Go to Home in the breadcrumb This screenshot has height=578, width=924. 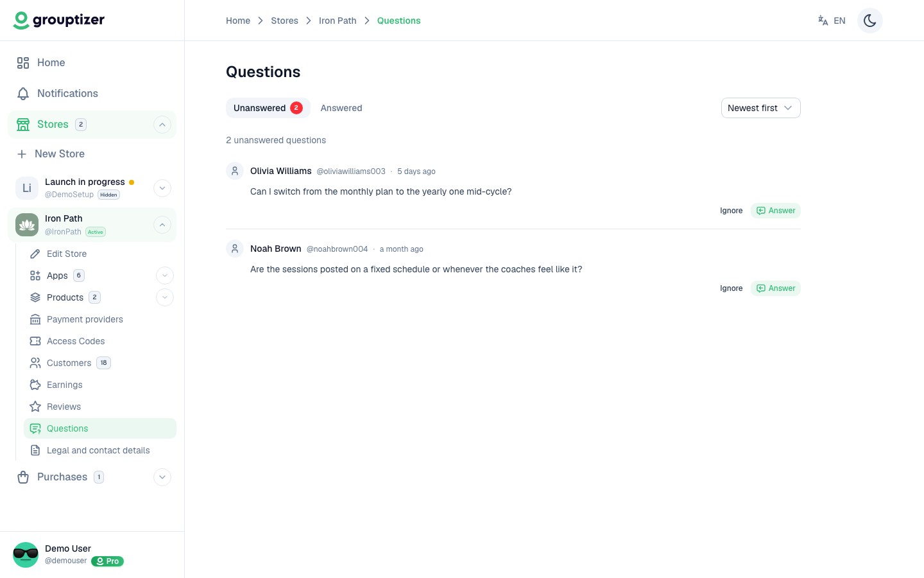(x=238, y=21)
